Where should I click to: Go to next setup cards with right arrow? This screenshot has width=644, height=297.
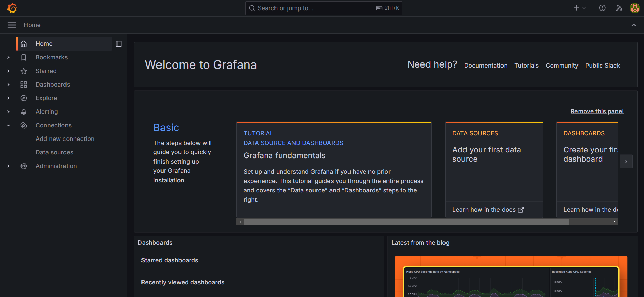click(626, 162)
